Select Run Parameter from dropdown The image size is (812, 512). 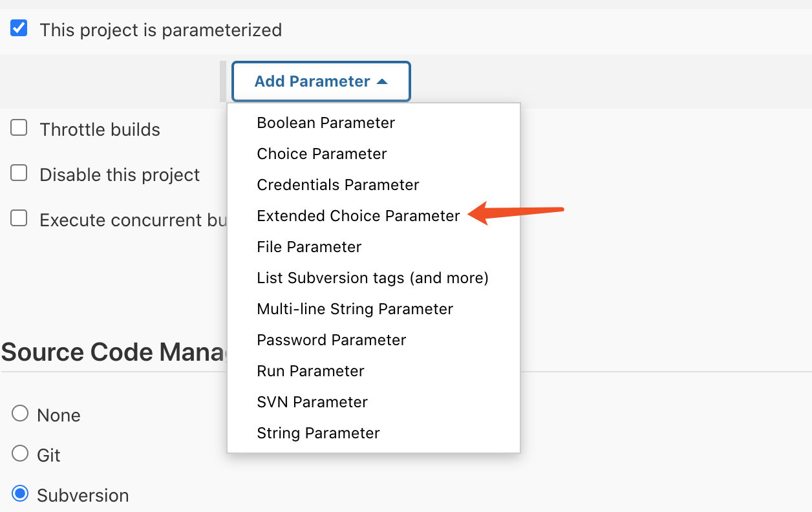310,371
